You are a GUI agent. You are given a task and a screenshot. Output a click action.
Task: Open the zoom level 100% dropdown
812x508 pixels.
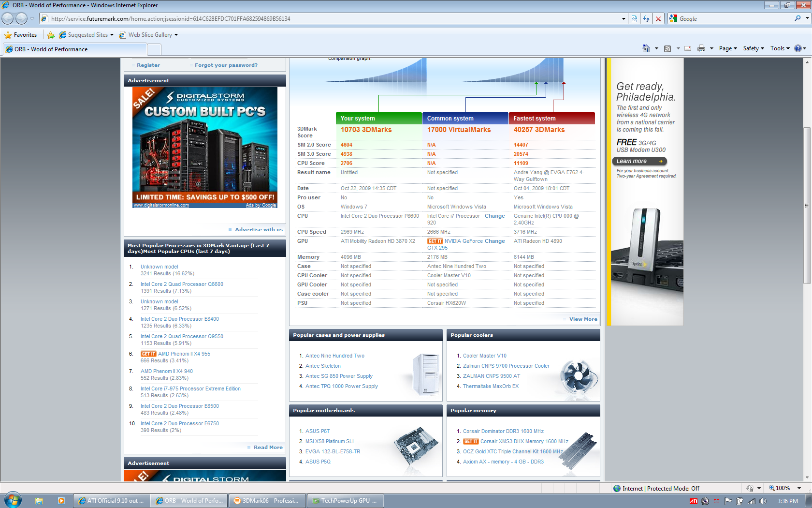(799, 488)
